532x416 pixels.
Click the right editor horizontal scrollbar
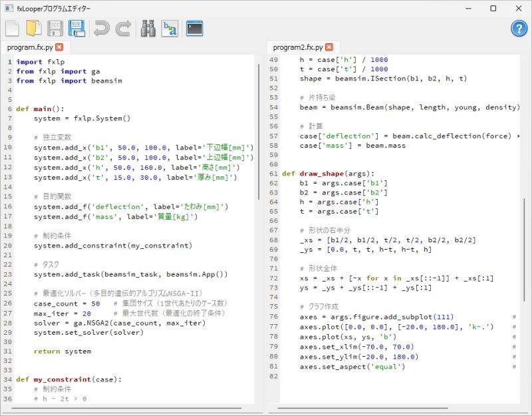point(362,408)
